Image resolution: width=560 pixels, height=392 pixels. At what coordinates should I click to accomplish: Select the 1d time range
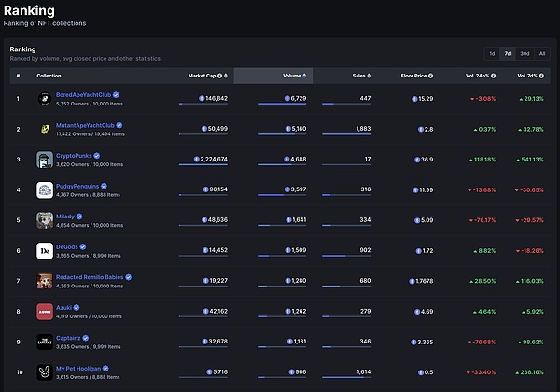[491, 53]
